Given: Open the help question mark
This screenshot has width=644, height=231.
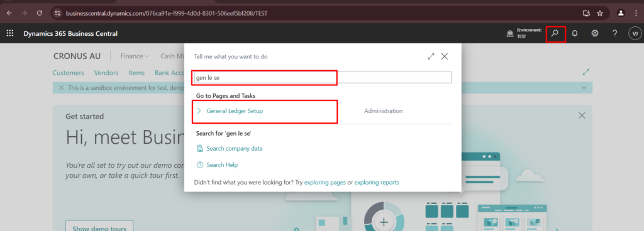Looking at the screenshot, I should click(615, 34).
